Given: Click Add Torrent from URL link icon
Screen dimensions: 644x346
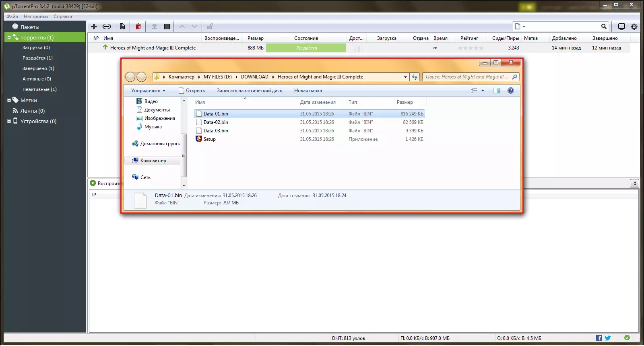Looking at the screenshot, I should pyautogui.click(x=107, y=27).
